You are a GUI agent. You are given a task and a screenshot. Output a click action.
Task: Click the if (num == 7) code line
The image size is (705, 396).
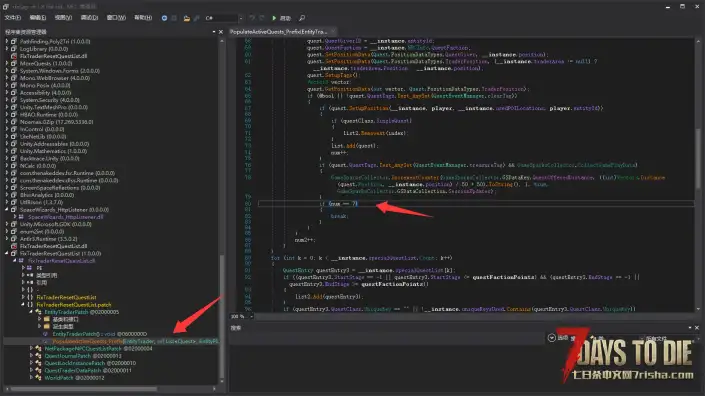pos(339,204)
